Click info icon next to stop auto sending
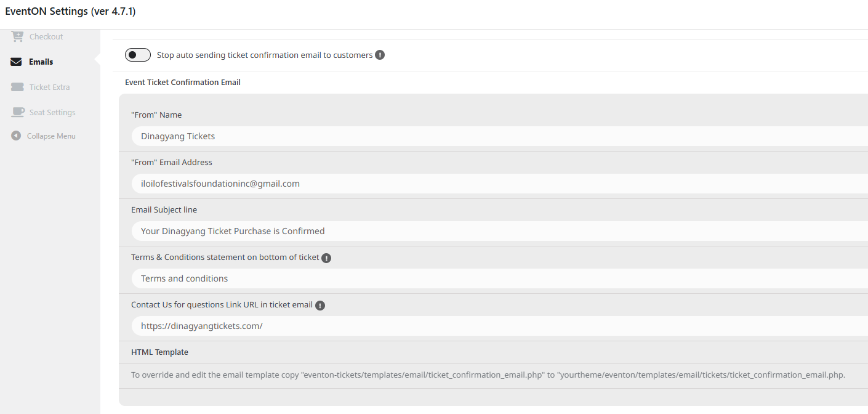The image size is (868, 414). point(380,55)
